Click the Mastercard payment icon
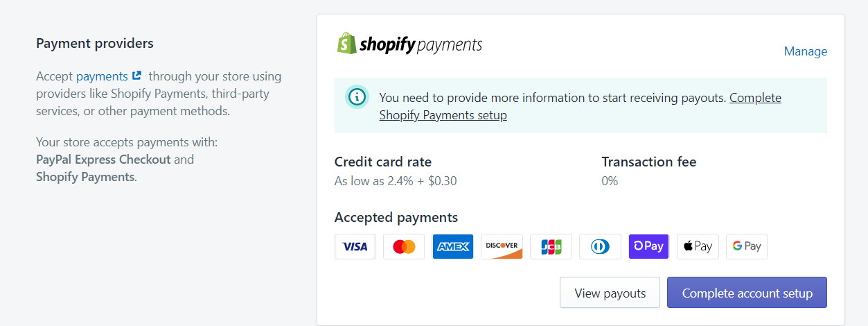This screenshot has width=868, height=326. (x=404, y=246)
